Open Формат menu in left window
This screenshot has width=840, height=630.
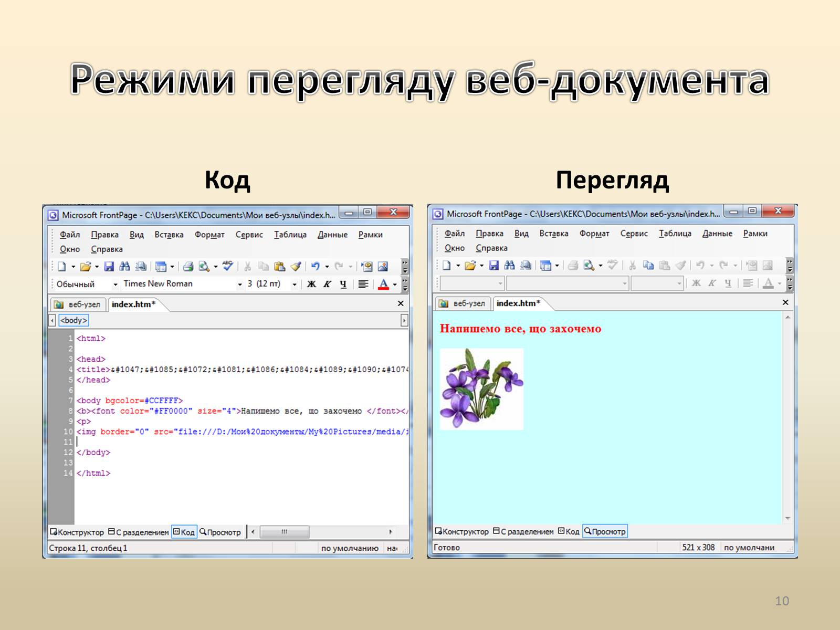tap(209, 235)
